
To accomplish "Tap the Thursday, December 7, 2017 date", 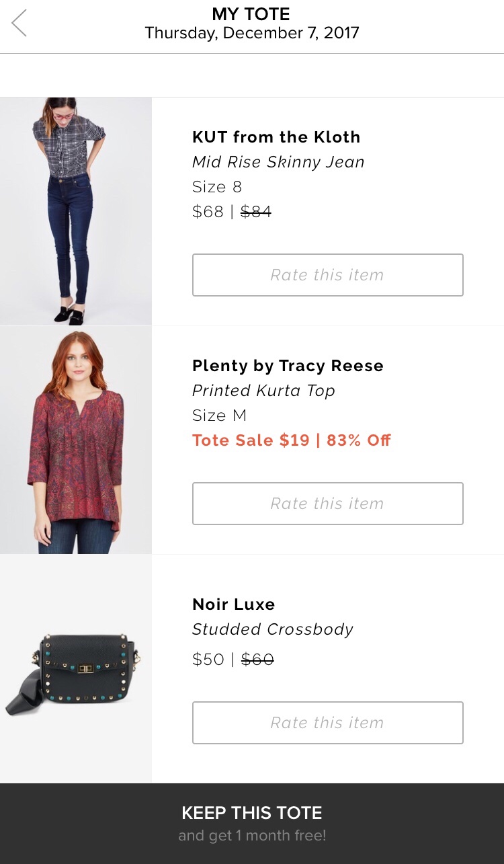I will tap(252, 33).
